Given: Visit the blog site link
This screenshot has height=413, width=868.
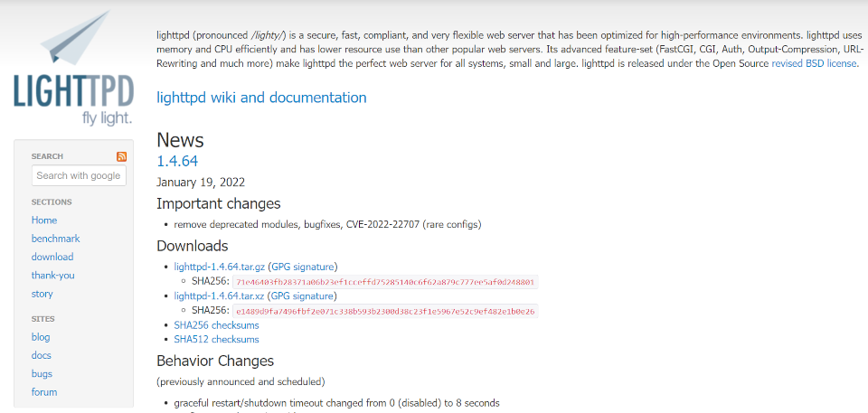Looking at the screenshot, I should (41, 337).
